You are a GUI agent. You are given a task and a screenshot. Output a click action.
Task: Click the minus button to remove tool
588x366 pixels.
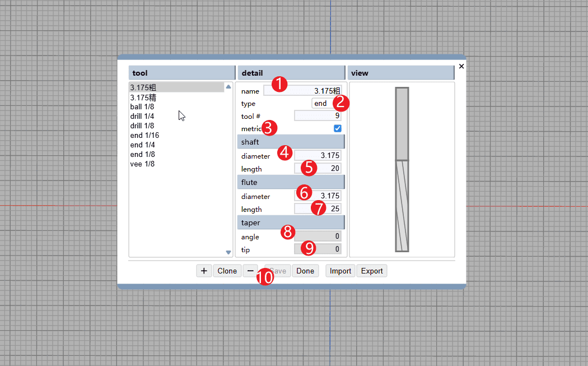250,271
